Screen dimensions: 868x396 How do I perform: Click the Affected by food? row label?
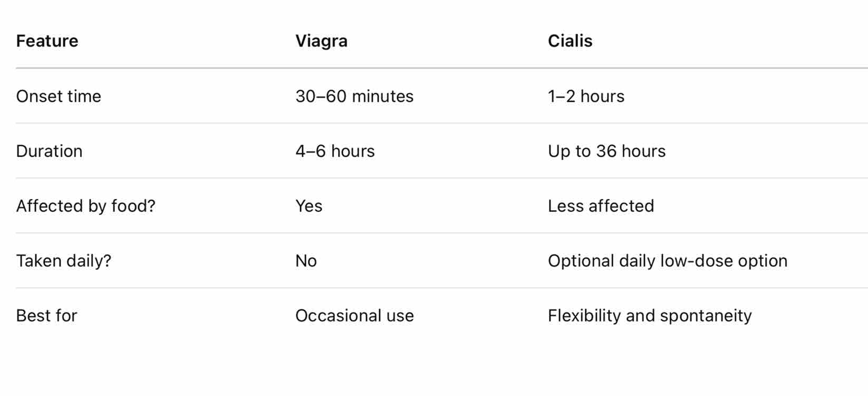(85, 206)
